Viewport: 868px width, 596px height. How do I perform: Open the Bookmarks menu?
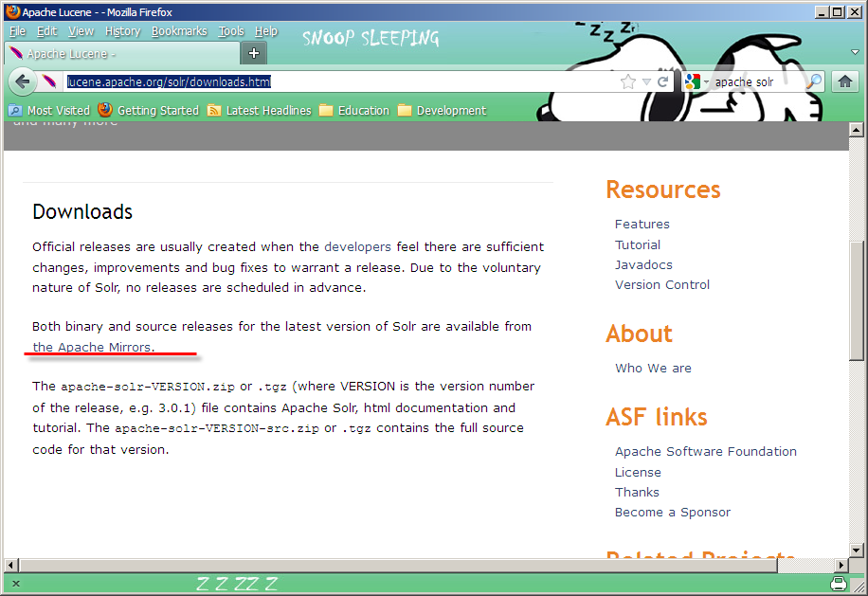tap(179, 31)
